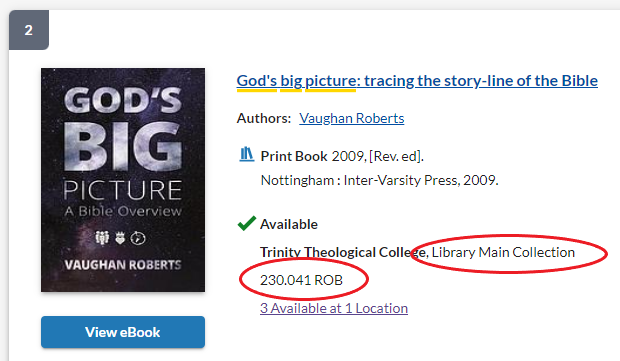Image resolution: width=620 pixels, height=361 pixels.
Task: Click the Trinity Theological College location name
Action: pos(344,252)
